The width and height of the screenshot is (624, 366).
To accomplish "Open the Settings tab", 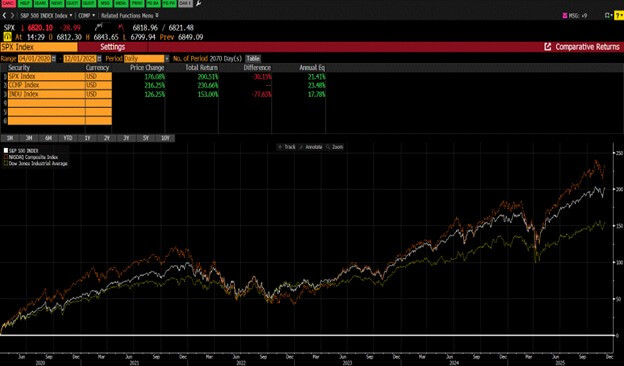I will 113,47.
